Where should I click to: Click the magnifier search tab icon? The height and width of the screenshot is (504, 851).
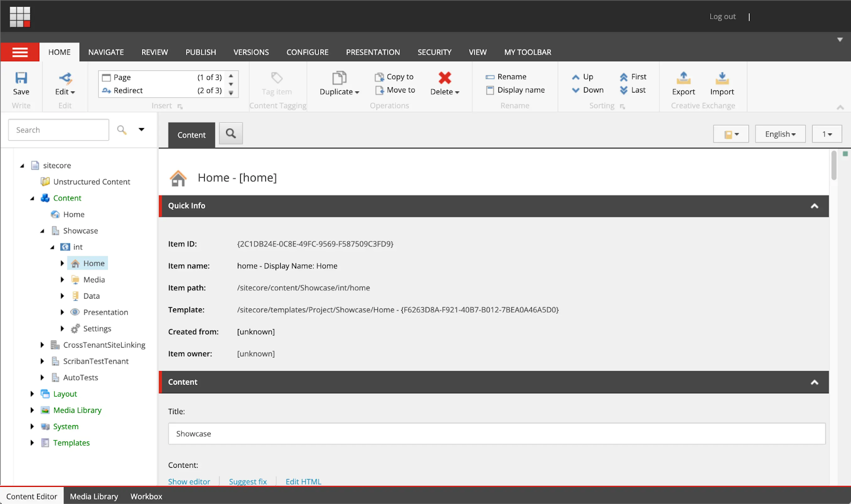(x=231, y=133)
